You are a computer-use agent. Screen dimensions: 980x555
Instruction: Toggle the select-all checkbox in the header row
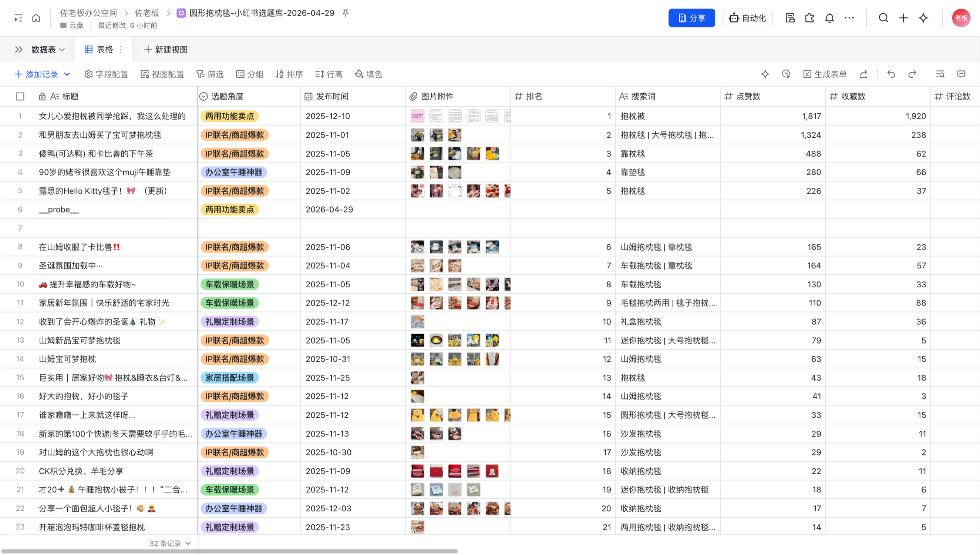[20, 96]
